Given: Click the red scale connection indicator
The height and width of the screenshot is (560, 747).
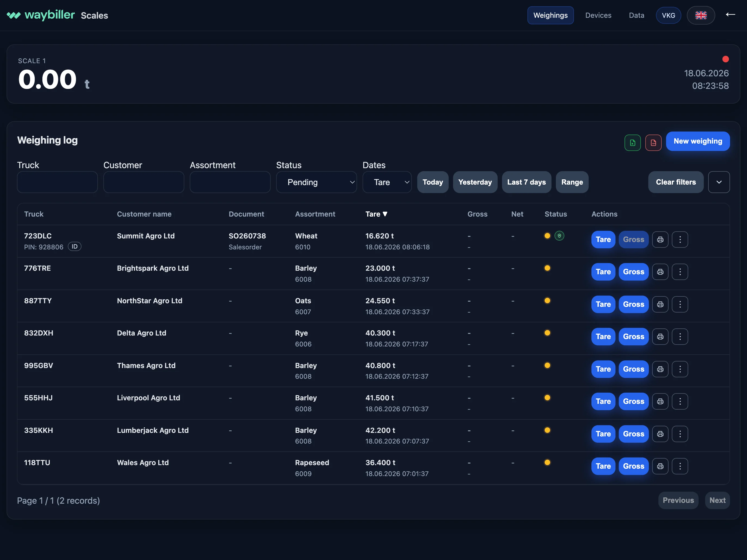Looking at the screenshot, I should tap(725, 59).
